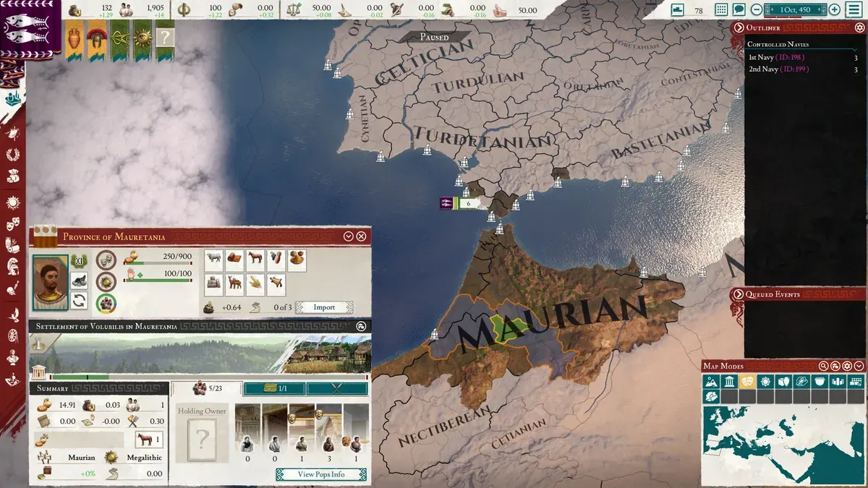Open the province religion sun circle

coord(106,282)
